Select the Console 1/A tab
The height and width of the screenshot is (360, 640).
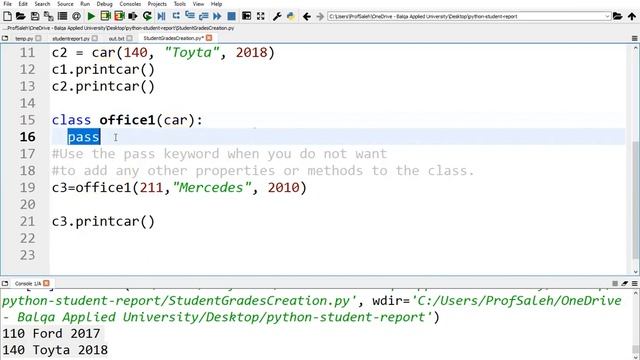(28, 283)
